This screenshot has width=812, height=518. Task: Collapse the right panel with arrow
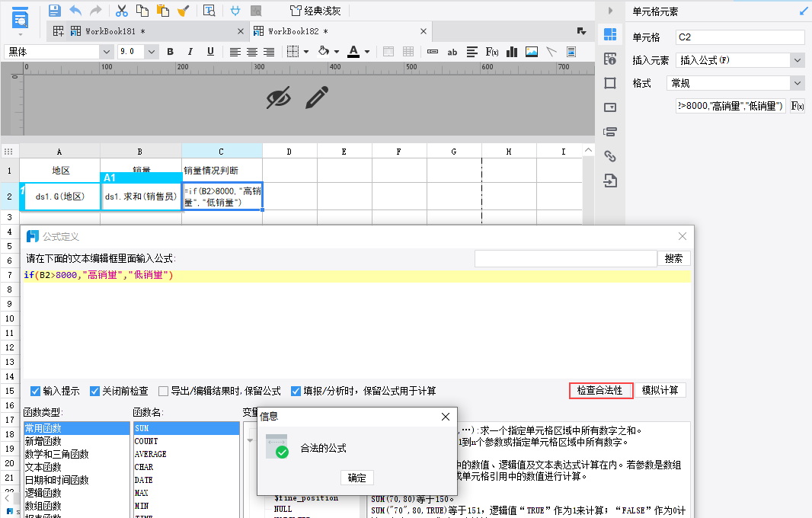pyautogui.click(x=610, y=11)
